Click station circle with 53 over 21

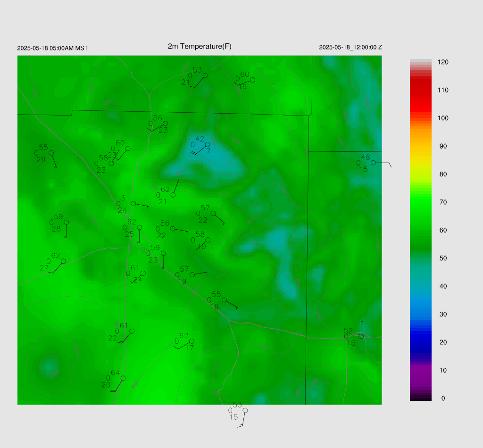(205, 75)
